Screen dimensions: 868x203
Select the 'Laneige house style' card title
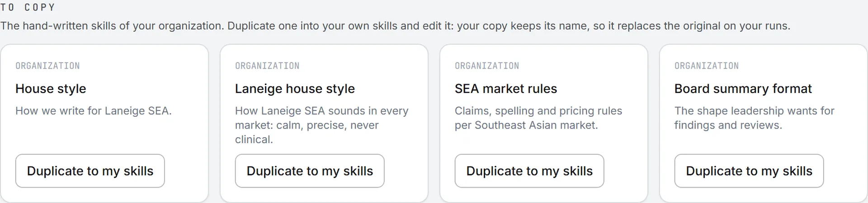click(295, 89)
